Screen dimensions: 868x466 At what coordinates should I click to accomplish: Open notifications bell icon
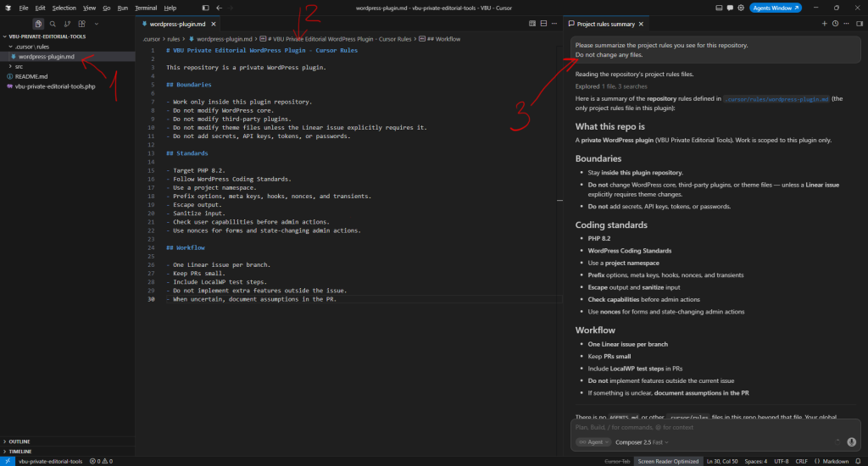[x=858, y=462]
